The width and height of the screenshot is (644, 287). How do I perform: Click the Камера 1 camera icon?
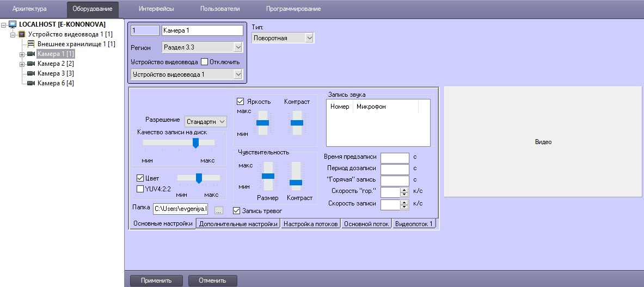pos(31,54)
